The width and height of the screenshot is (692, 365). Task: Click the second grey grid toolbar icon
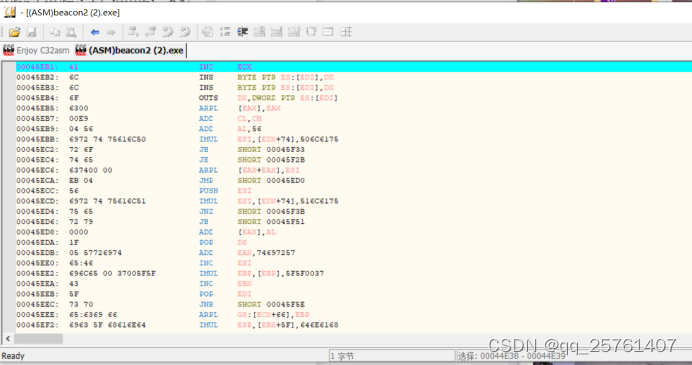click(x=277, y=32)
